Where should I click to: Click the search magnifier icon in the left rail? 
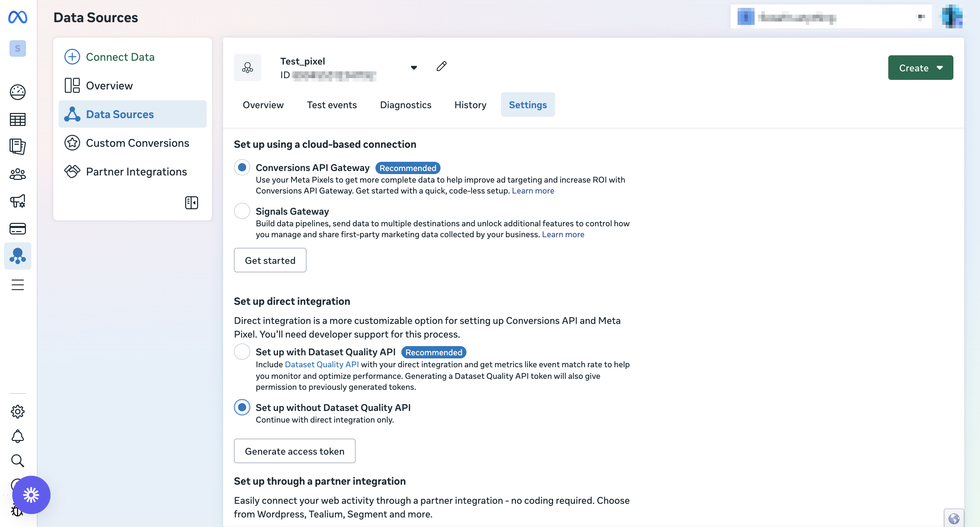click(17, 461)
